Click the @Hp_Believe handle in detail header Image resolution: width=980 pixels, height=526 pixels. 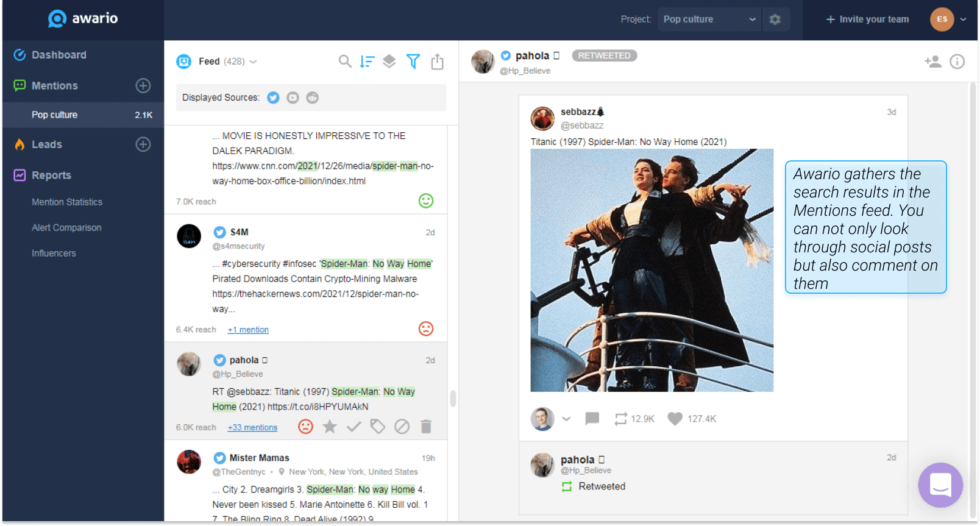(525, 71)
